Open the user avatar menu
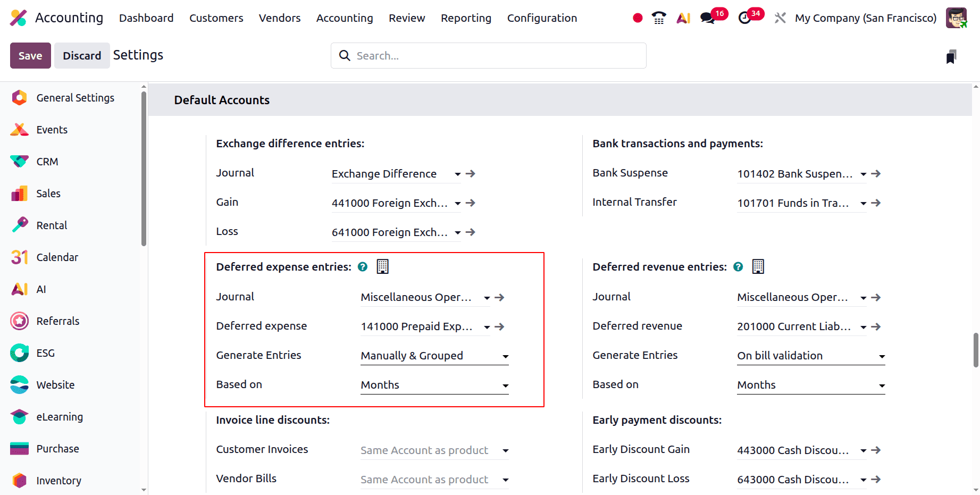 pyautogui.click(x=956, y=18)
